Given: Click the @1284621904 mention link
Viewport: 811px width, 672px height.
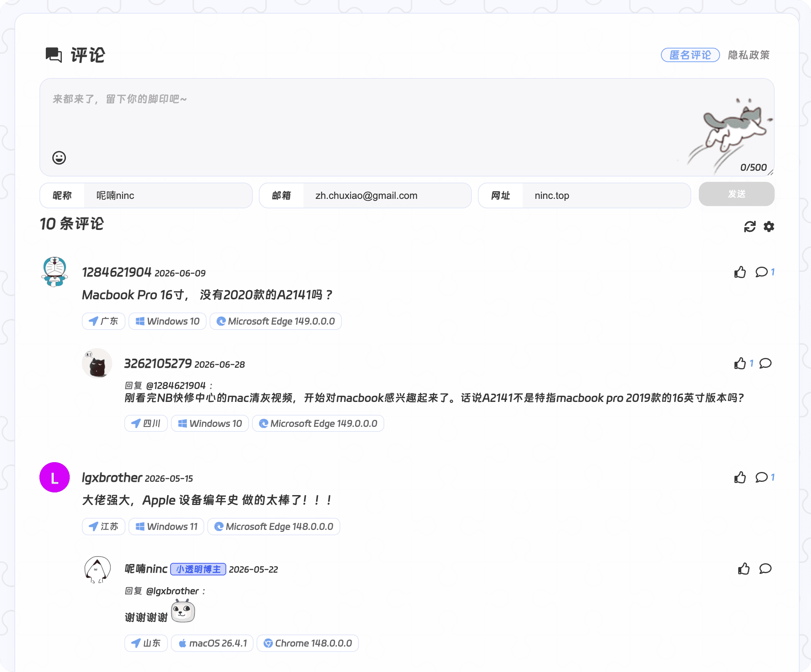Looking at the screenshot, I should click(x=176, y=386).
